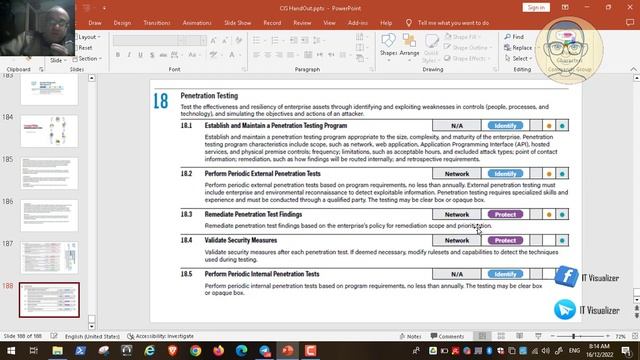The height and width of the screenshot is (360, 640).
Task: Click the Shapes gallery icon
Action: 388,45
